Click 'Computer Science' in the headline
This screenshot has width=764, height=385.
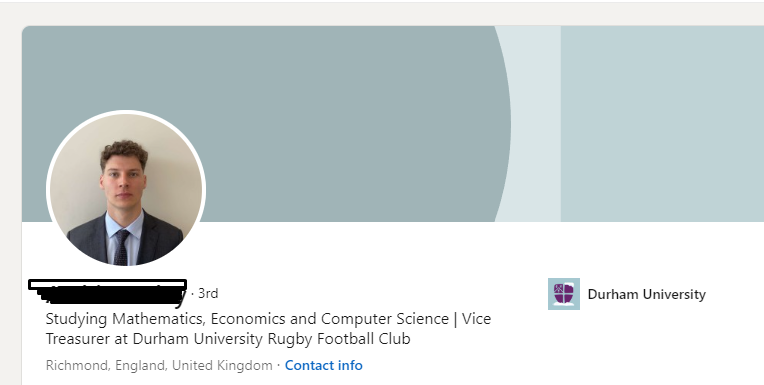(385, 319)
